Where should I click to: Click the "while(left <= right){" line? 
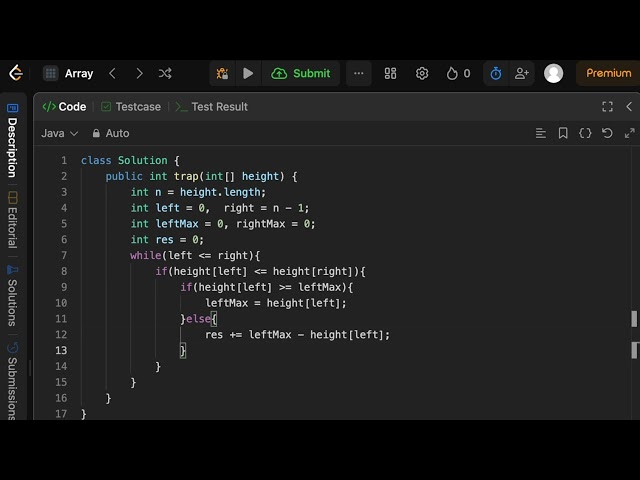point(195,256)
